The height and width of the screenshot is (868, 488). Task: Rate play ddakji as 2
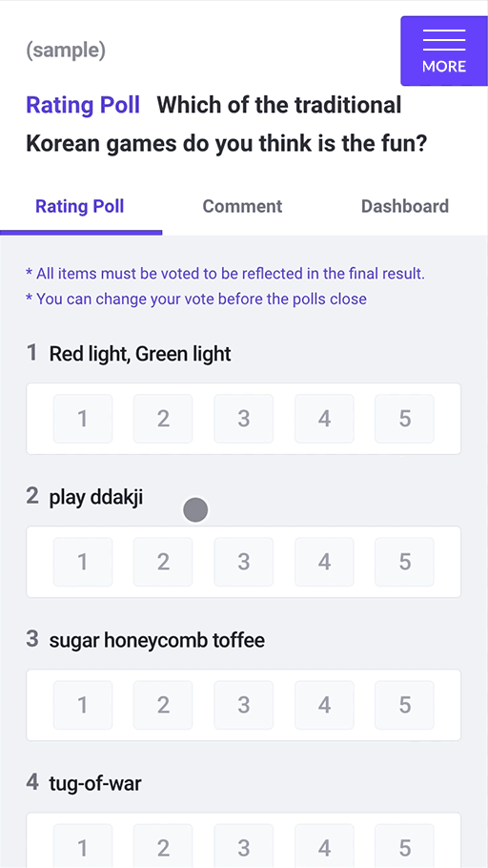(x=163, y=562)
